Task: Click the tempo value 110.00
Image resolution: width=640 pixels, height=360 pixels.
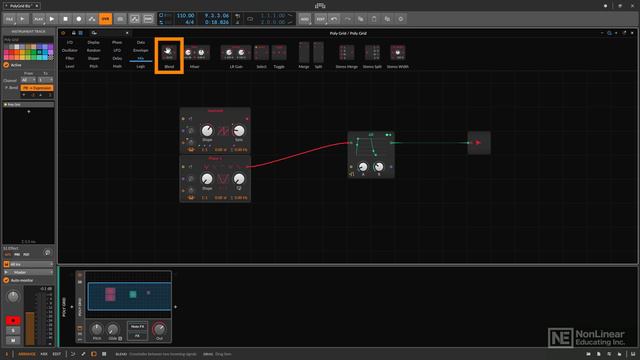Action: point(185,16)
